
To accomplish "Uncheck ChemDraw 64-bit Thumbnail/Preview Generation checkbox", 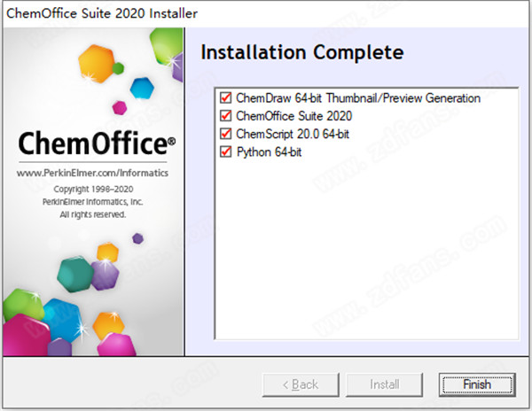I will [224, 98].
